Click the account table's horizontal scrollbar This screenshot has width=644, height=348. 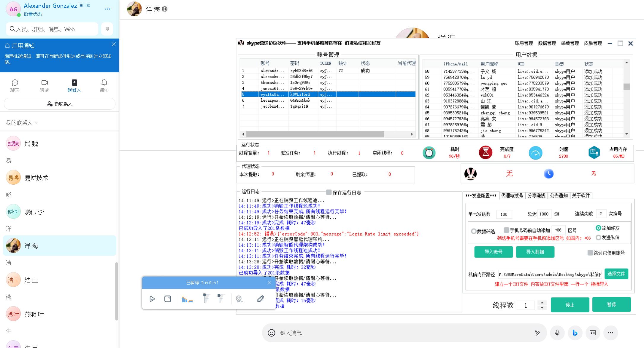[315, 134]
